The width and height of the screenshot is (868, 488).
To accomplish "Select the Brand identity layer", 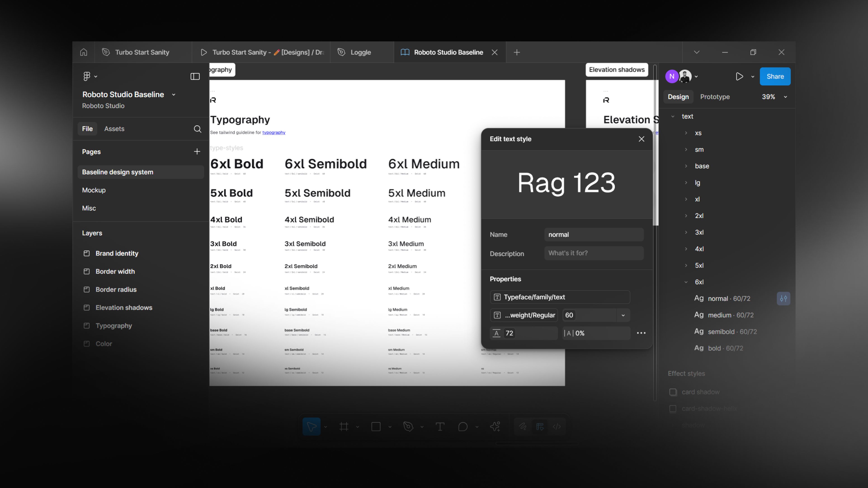I will (117, 253).
